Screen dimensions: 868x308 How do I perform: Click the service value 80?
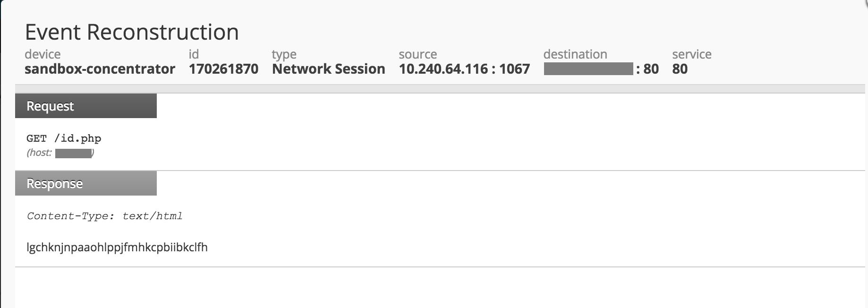[x=680, y=69]
